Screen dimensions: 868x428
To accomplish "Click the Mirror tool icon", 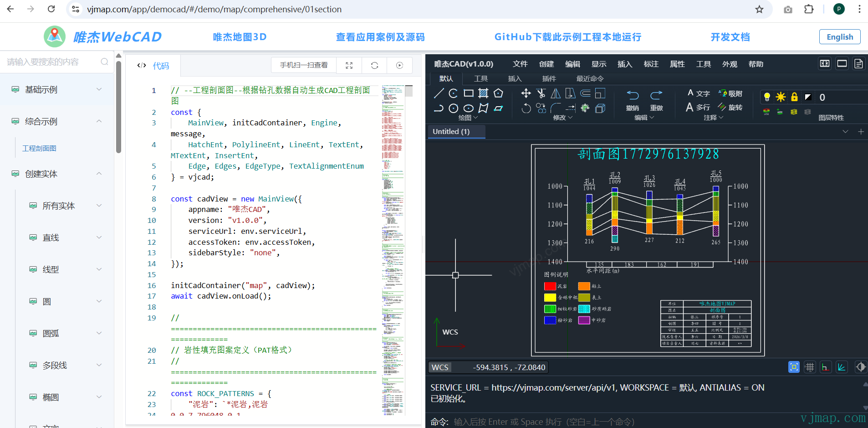I will pyautogui.click(x=556, y=93).
